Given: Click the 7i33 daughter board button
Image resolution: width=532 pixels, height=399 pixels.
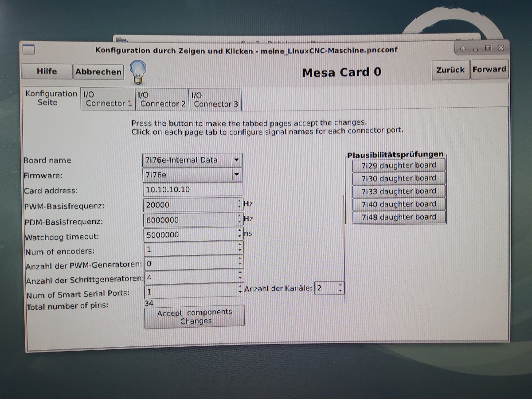Looking at the screenshot, I should point(399,191).
